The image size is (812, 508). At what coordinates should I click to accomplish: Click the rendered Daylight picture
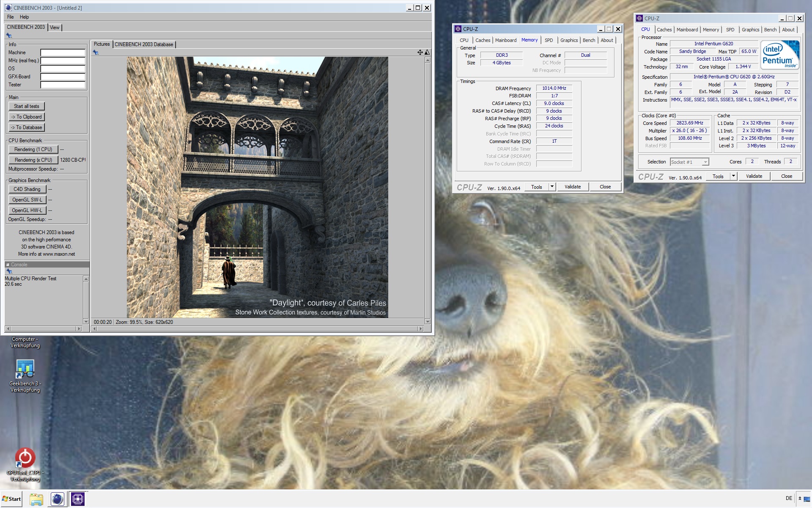coord(257,187)
